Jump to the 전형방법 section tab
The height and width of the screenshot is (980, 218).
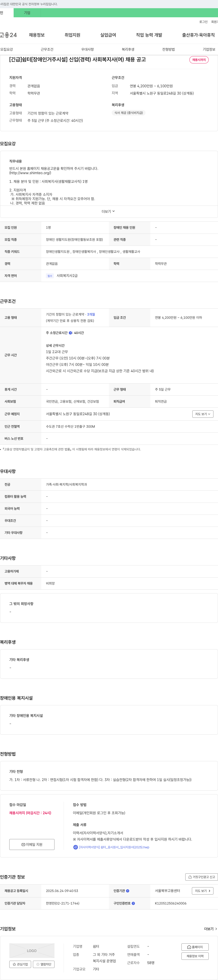pyautogui.click(x=168, y=50)
